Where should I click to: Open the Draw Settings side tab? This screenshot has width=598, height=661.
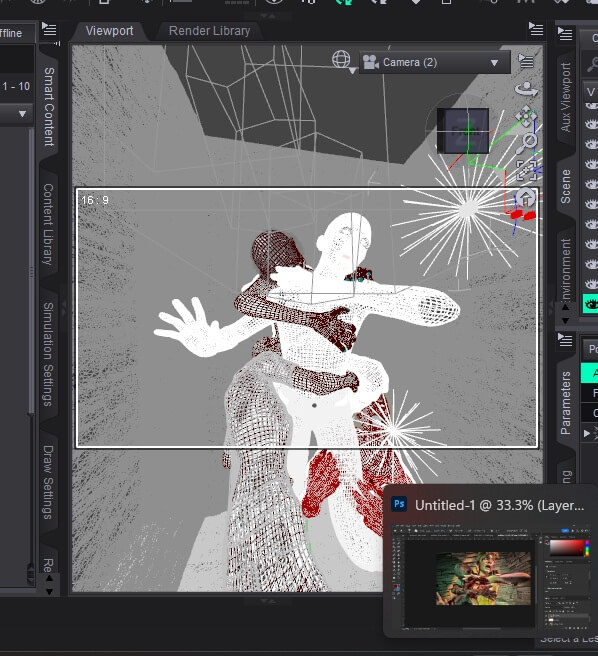click(48, 482)
